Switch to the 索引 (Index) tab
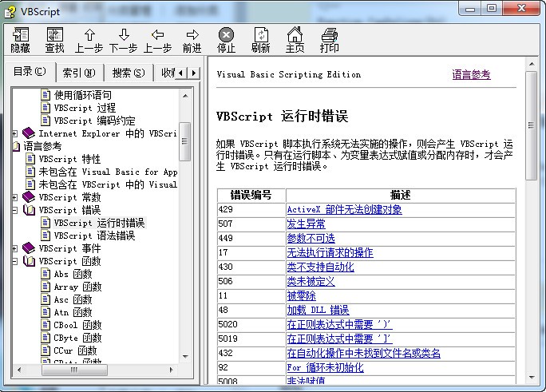 (x=79, y=73)
